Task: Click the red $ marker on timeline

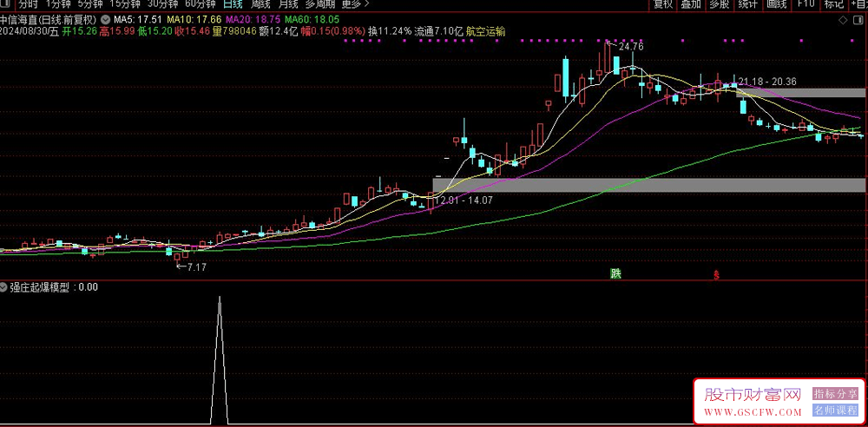Action: [718, 274]
